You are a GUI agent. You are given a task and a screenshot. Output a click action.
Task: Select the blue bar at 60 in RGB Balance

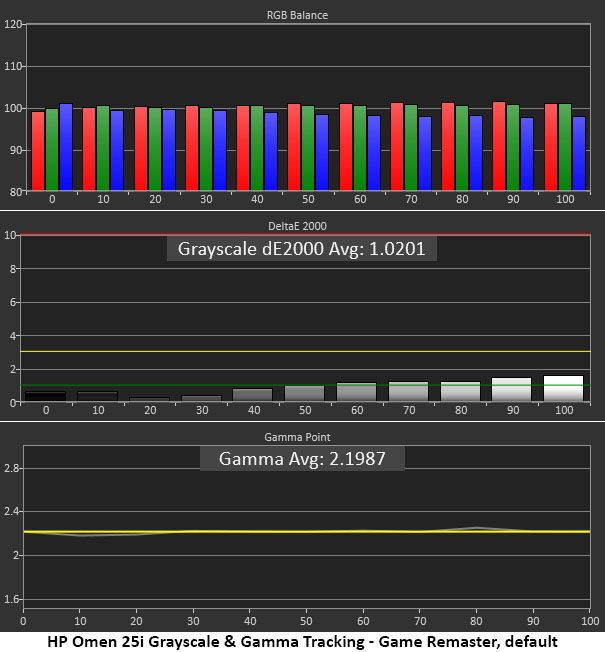(x=374, y=153)
